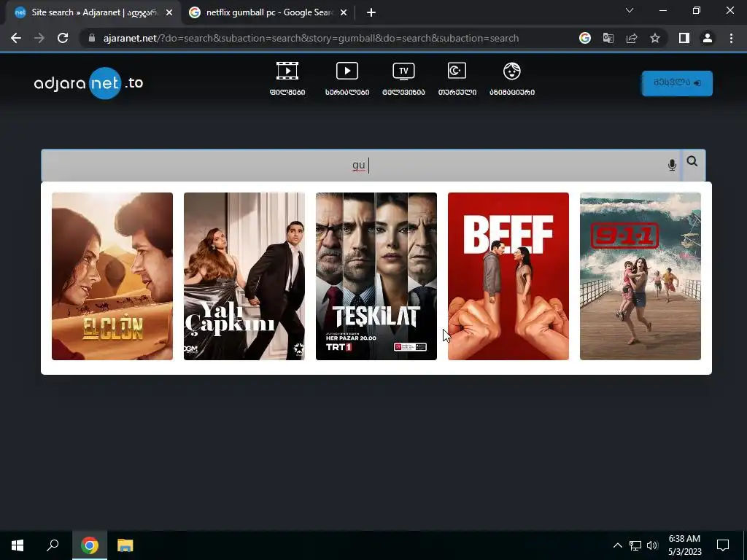The height and width of the screenshot is (560, 747).
Task: Open the translate page icon
Action: pyautogui.click(x=608, y=38)
